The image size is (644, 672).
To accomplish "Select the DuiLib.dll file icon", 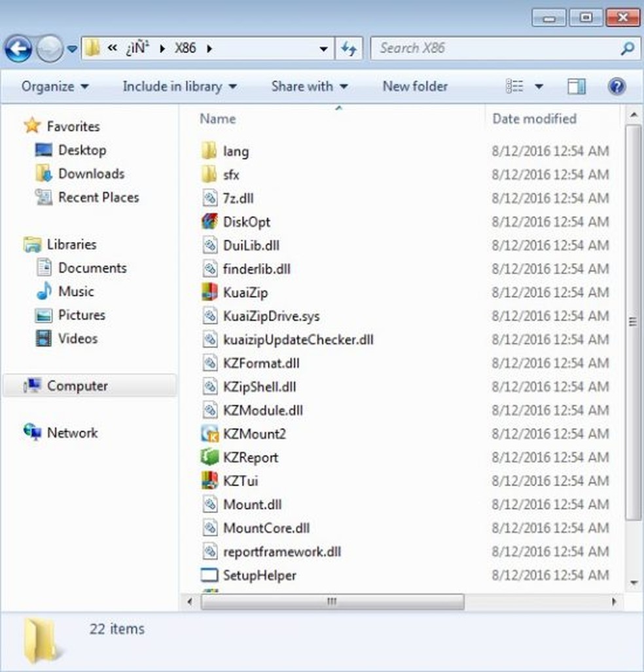I will 209,245.
